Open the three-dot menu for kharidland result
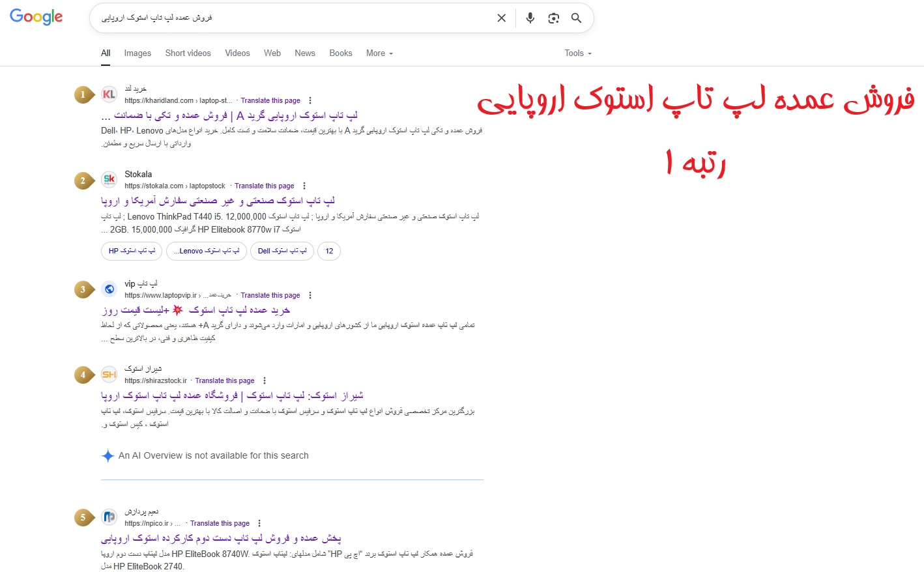Screen dimensions: 924x572 tap(310, 101)
